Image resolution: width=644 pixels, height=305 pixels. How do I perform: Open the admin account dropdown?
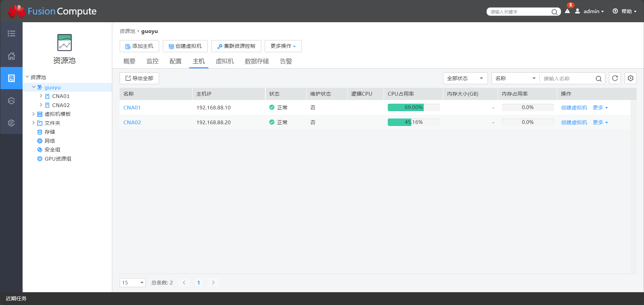pyautogui.click(x=593, y=11)
